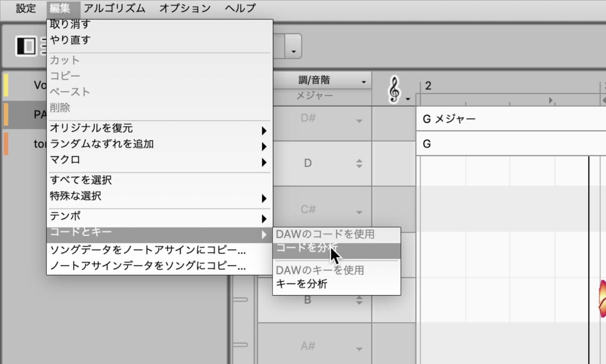Select the colored note blob in editor
This screenshot has width=606, height=364.
pyautogui.click(x=602, y=298)
